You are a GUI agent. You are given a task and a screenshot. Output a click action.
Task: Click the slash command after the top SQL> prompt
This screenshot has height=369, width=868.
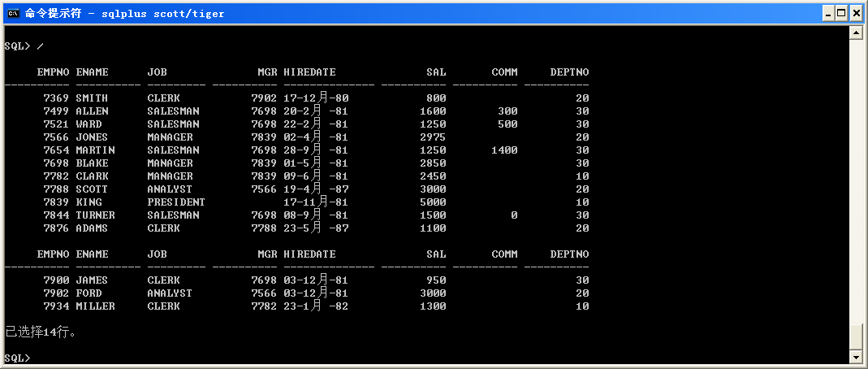pos(41,46)
